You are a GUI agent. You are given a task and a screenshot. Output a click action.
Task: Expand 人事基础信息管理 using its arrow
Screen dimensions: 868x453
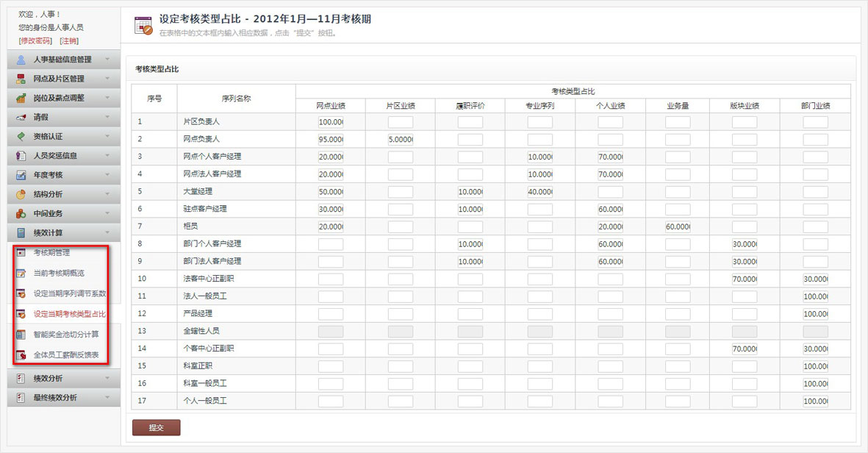[107, 60]
